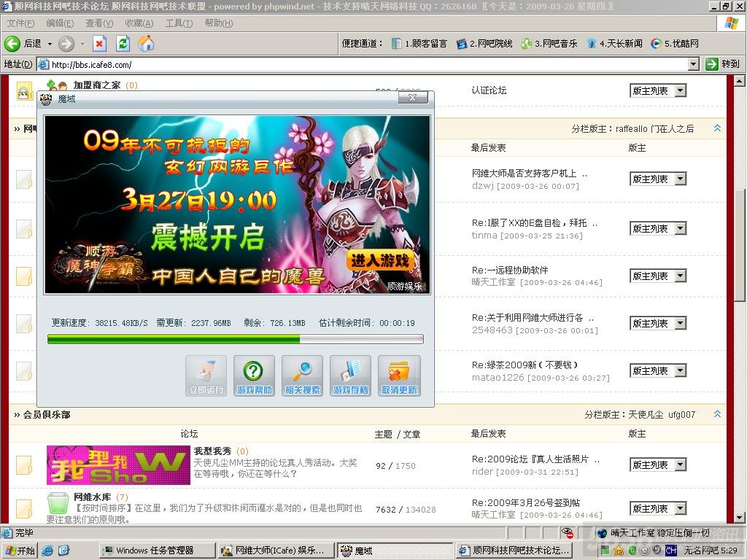Click the 开始 Start button
Viewport: 747px width, 560px height.
click(19, 551)
